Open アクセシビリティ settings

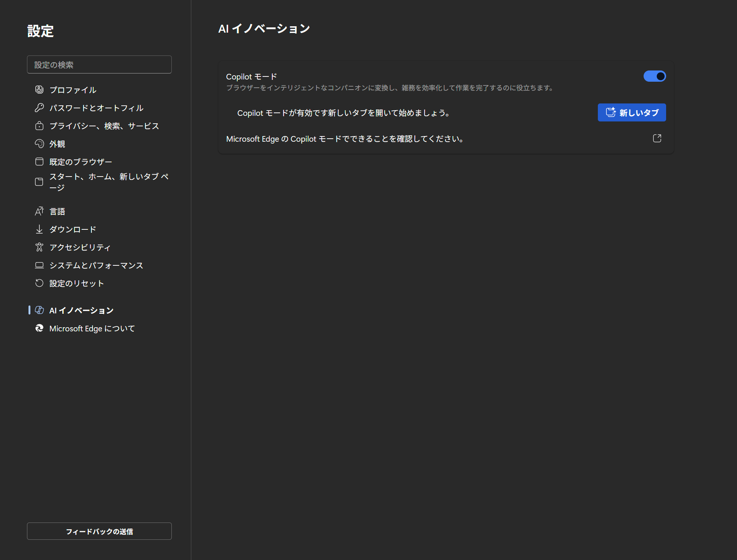pyautogui.click(x=99, y=247)
